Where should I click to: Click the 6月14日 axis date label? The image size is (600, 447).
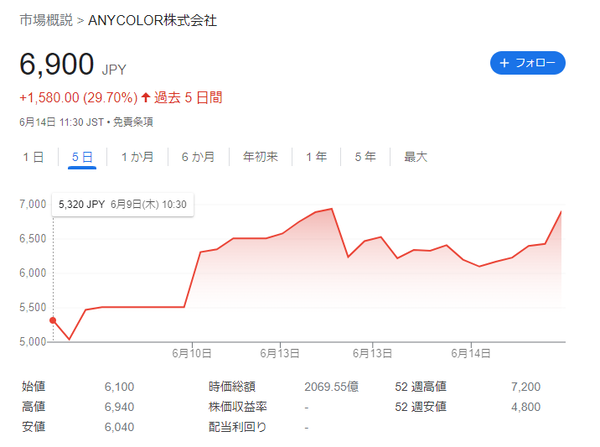coord(471,353)
